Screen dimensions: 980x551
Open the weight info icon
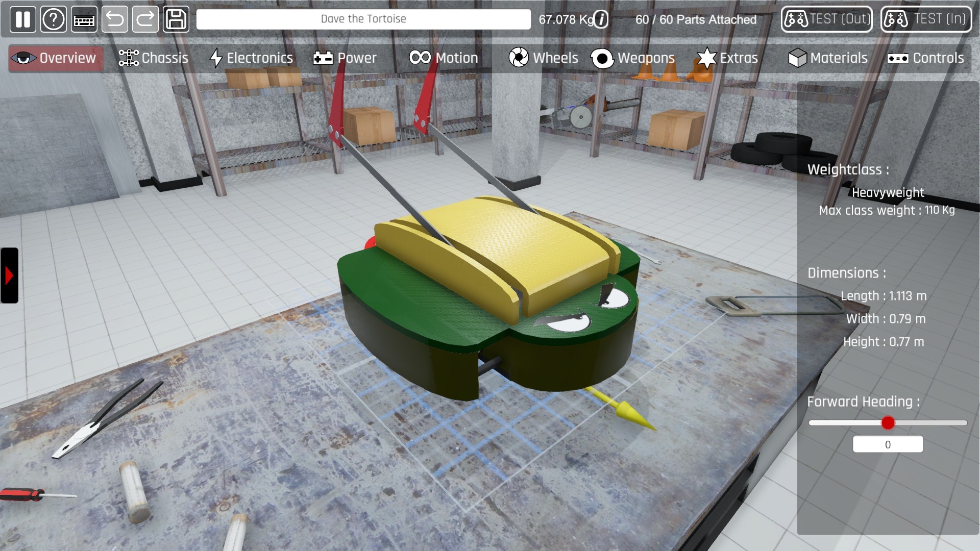(601, 20)
